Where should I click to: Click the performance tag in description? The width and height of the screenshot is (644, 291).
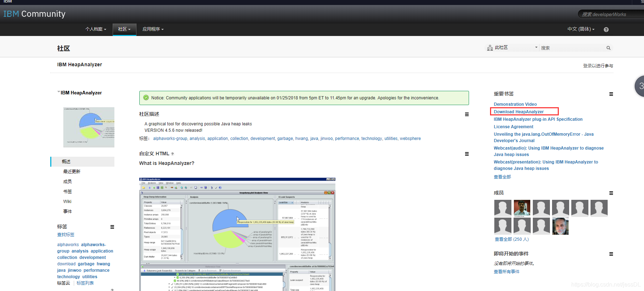coord(347,139)
